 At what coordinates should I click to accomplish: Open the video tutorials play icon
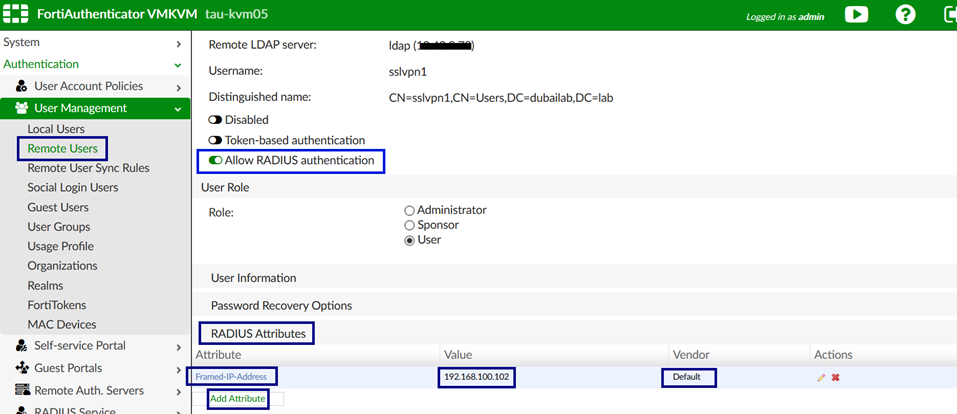pos(856,15)
